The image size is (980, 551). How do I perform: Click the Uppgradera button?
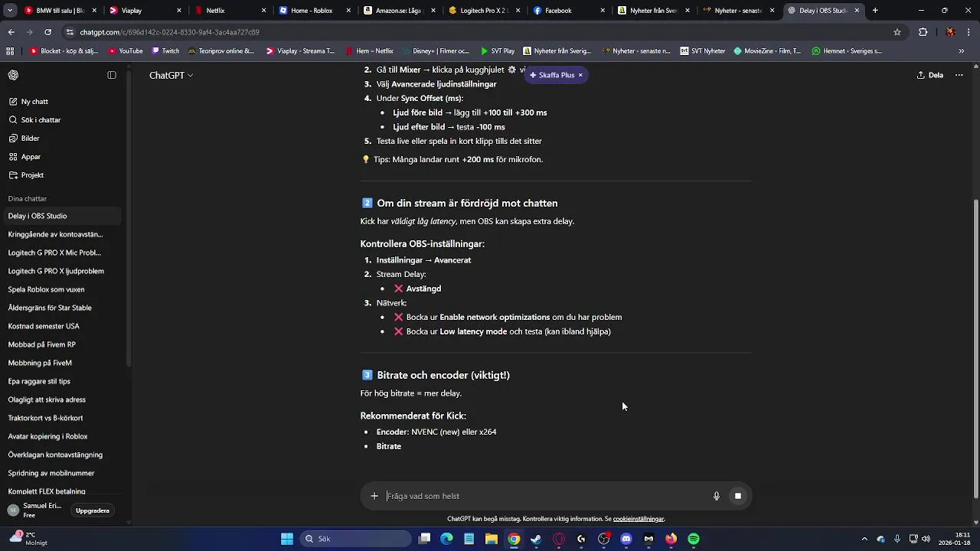click(93, 510)
